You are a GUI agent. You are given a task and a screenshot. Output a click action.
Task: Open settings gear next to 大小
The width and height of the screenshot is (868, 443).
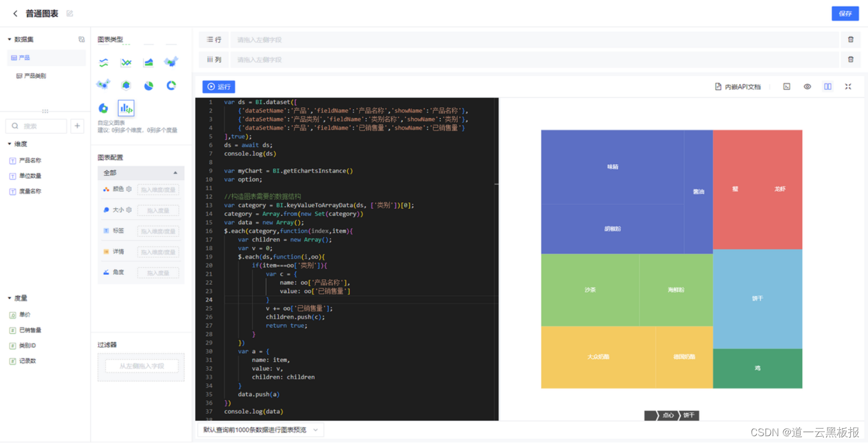click(x=129, y=210)
